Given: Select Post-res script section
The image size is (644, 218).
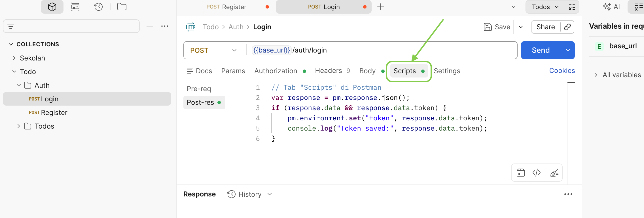Looking at the screenshot, I should [x=204, y=102].
